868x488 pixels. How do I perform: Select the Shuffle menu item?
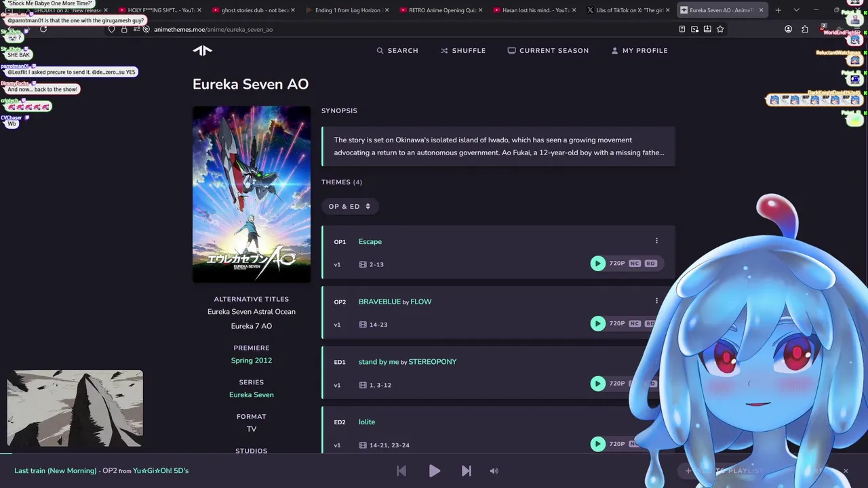tap(463, 51)
